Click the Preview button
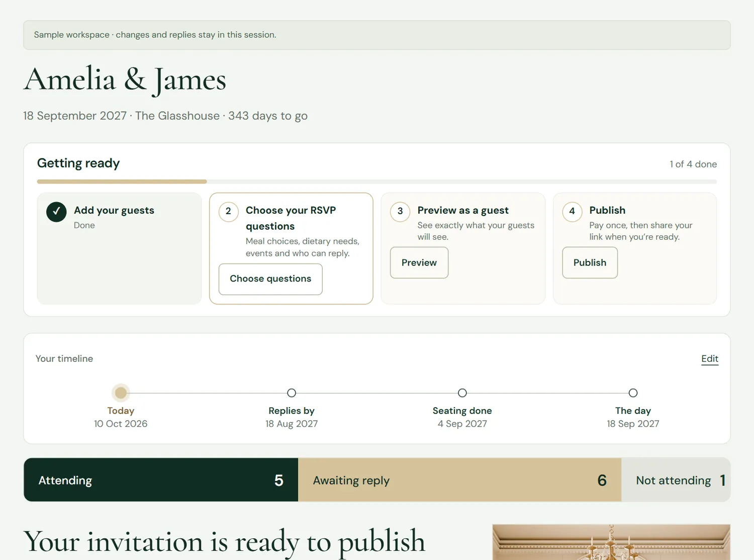754x560 pixels. (x=419, y=262)
